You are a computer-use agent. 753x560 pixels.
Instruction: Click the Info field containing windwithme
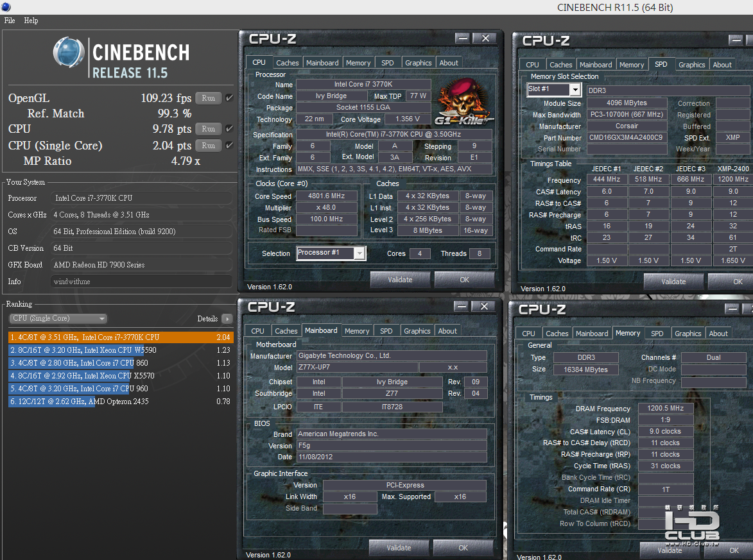tap(141, 282)
